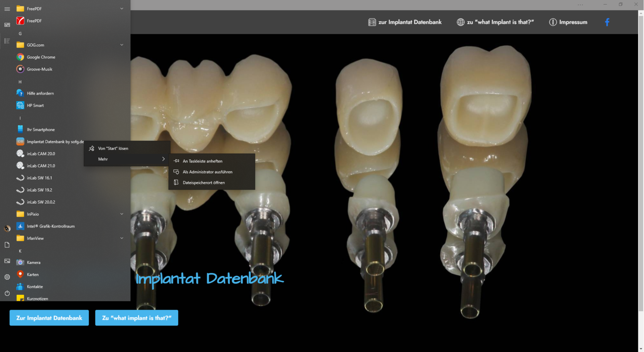
Task: Click the Facebook icon in header
Action: (607, 22)
